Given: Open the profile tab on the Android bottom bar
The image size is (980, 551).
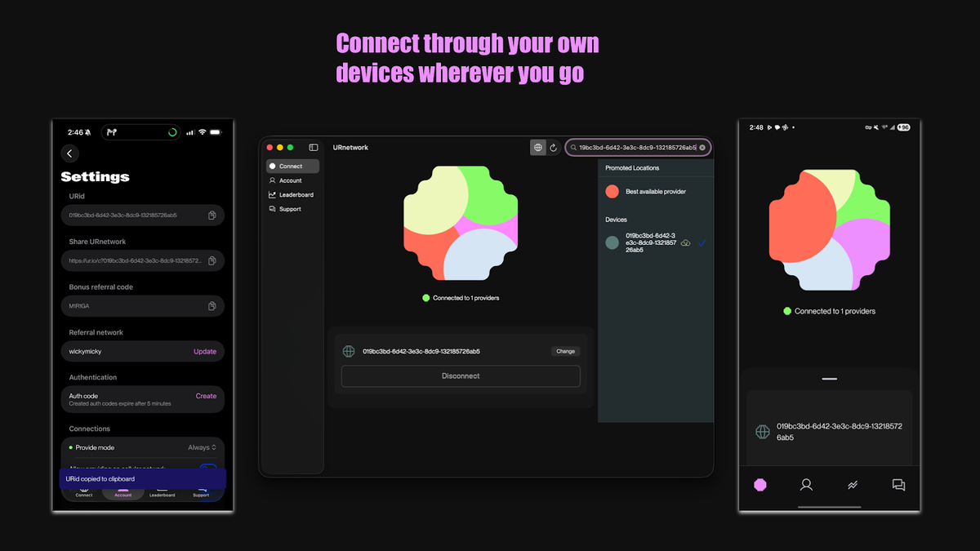Looking at the screenshot, I should point(806,484).
